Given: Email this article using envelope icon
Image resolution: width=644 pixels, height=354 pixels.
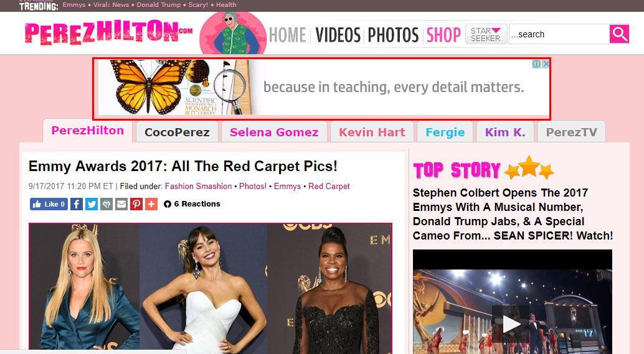Looking at the screenshot, I should [x=121, y=204].
